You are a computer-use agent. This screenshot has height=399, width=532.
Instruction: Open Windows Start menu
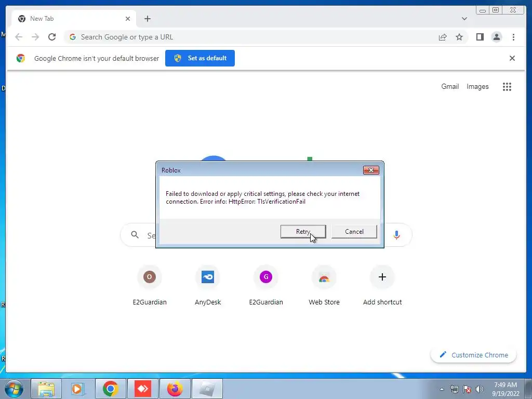click(14, 389)
